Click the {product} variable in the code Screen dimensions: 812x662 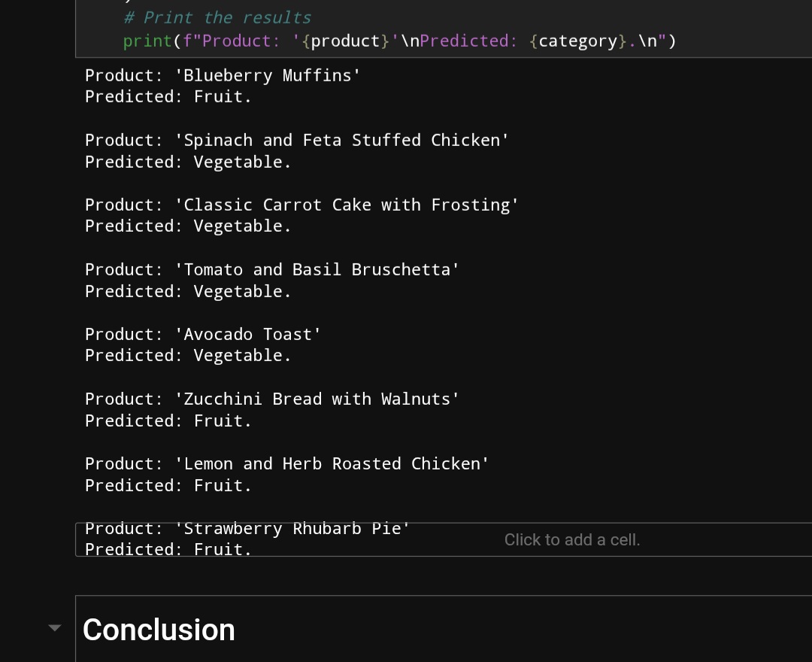pos(346,41)
